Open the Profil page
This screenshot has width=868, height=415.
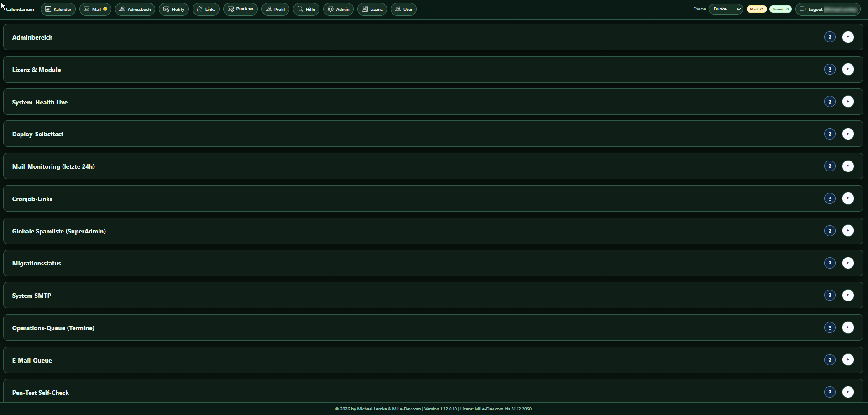pos(275,9)
